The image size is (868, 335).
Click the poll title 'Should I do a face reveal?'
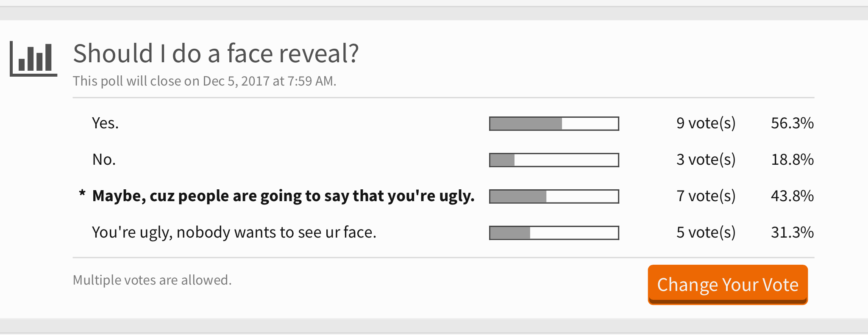coord(216,54)
